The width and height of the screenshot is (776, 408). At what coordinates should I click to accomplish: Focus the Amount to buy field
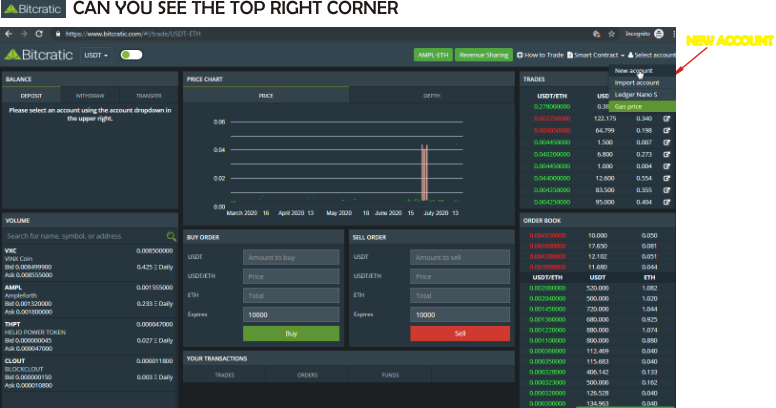coord(291,257)
